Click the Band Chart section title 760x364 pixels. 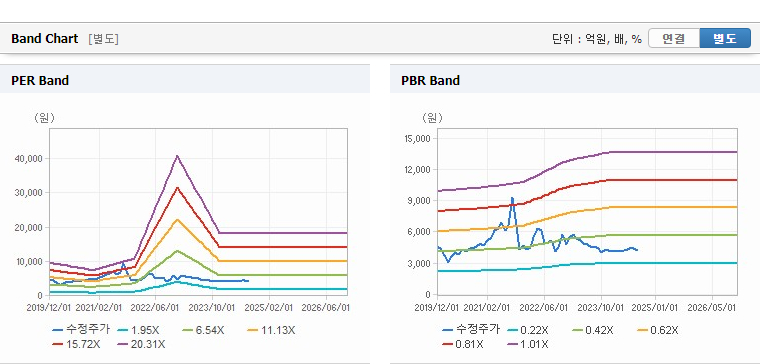click(x=45, y=39)
